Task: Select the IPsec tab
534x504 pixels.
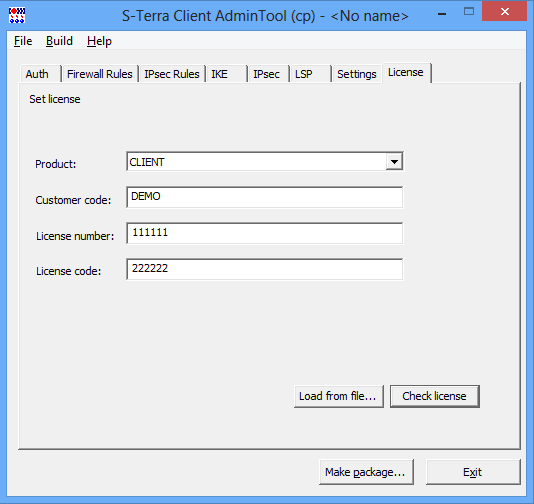Action: click(x=268, y=74)
